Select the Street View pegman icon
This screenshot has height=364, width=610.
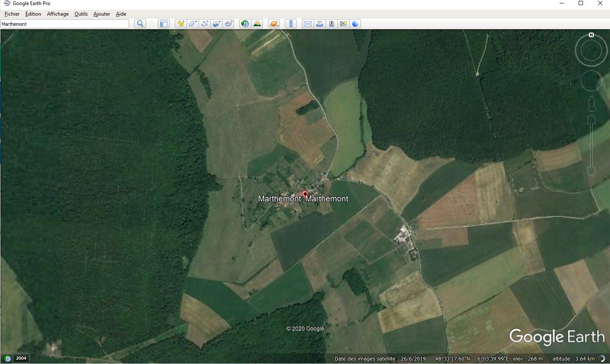(x=591, y=104)
